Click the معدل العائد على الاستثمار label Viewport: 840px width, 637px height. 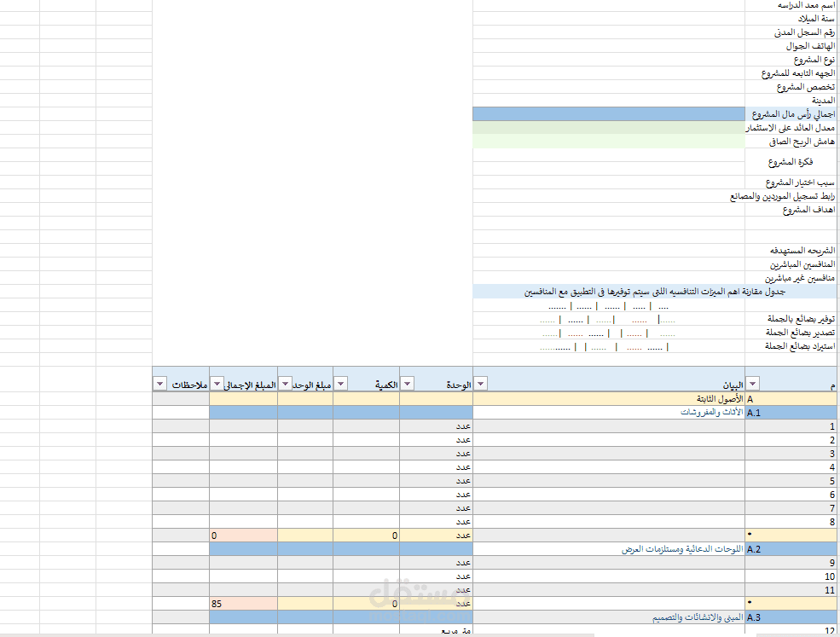coord(791,128)
